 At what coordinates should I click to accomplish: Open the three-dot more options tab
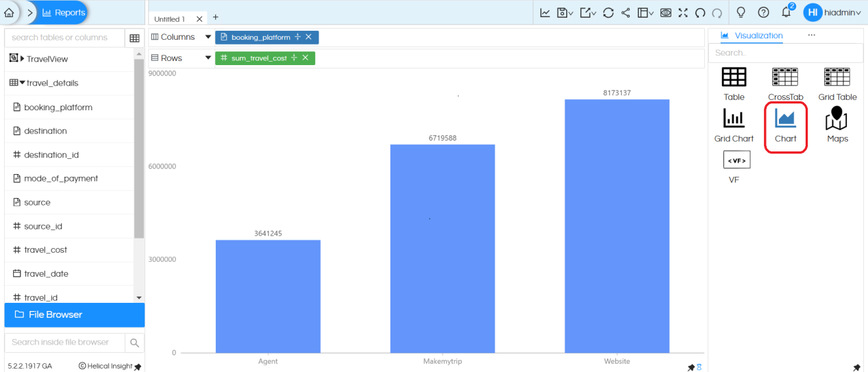[x=812, y=36]
